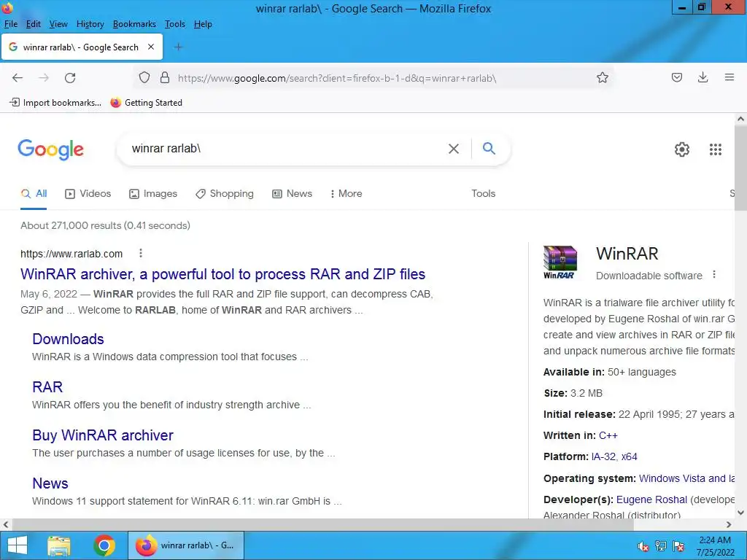Image resolution: width=747 pixels, height=560 pixels.
Task: Open the Getting Started bookmark
Action: click(x=146, y=102)
